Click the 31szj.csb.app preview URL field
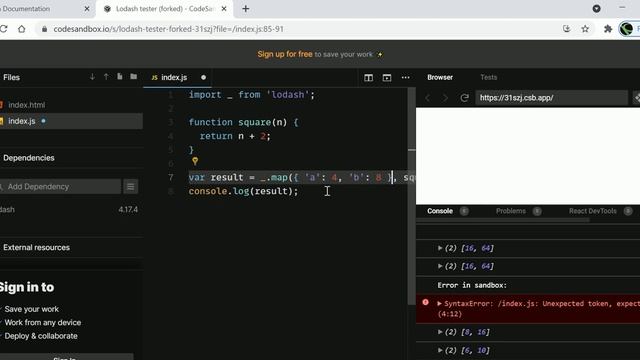 [x=551, y=98]
